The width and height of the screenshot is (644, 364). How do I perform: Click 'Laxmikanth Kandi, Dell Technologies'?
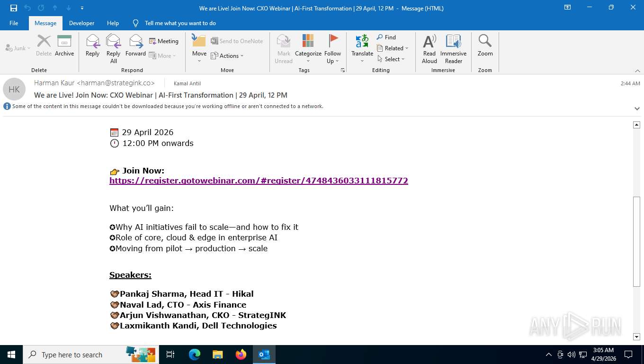pyautogui.click(x=198, y=326)
